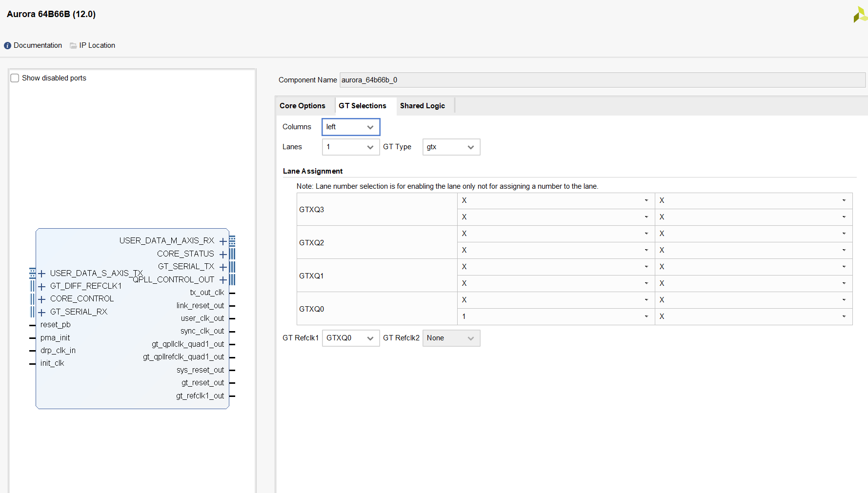Expand QPLL_CONTROL_OUT port plus icon
The width and height of the screenshot is (868, 493).
(223, 280)
